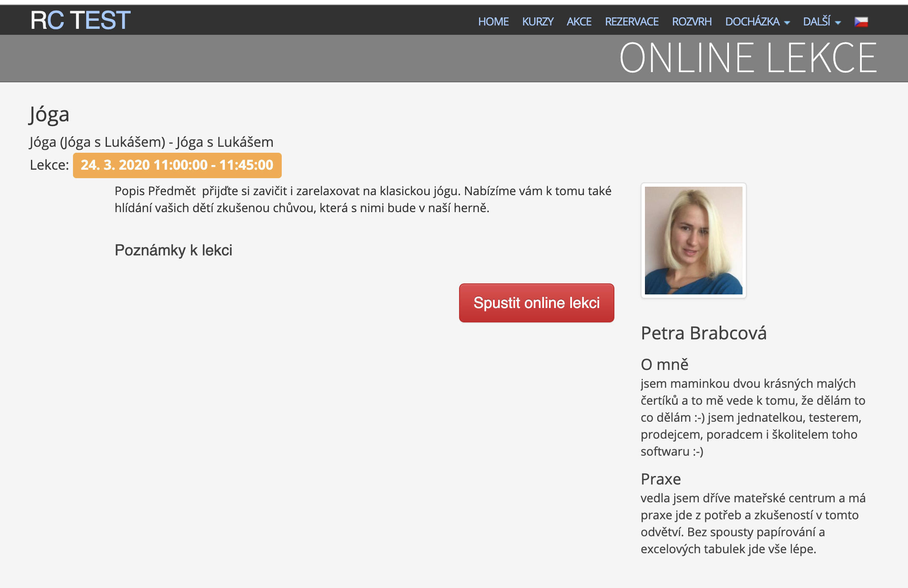Click the Czech flag language icon

pyautogui.click(x=861, y=22)
